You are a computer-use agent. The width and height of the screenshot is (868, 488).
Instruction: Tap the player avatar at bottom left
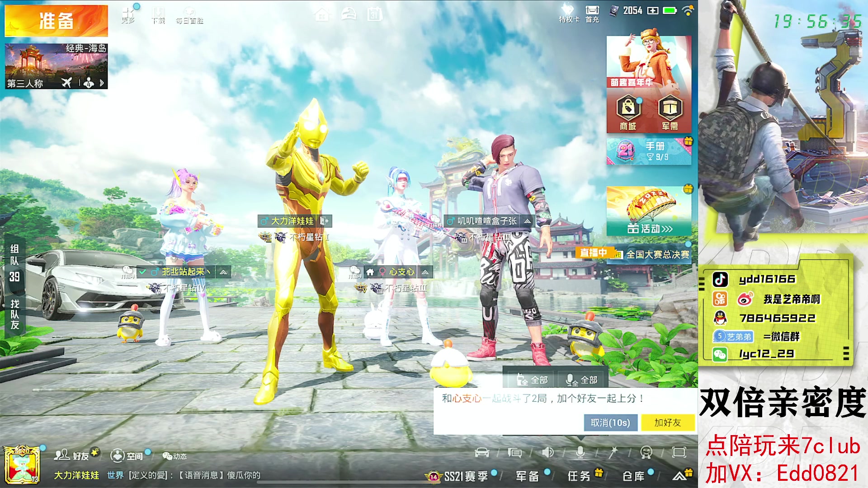[x=22, y=465]
